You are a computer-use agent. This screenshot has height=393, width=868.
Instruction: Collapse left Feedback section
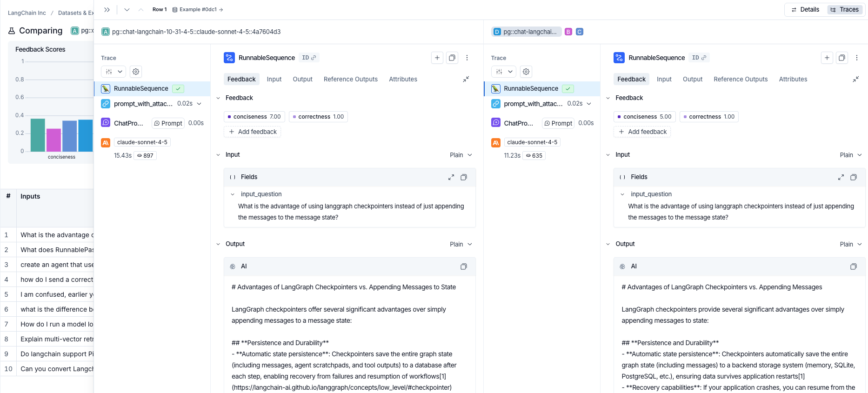tap(218, 98)
